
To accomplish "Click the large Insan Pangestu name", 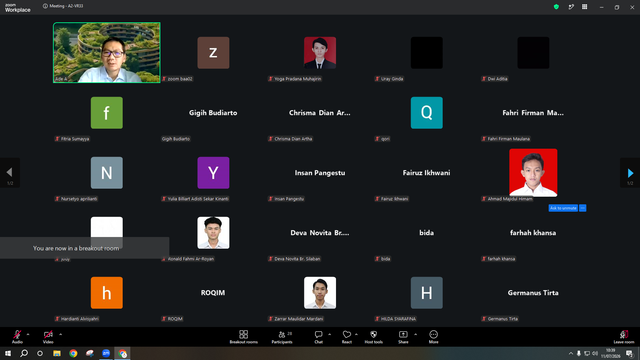I will coord(320,173).
